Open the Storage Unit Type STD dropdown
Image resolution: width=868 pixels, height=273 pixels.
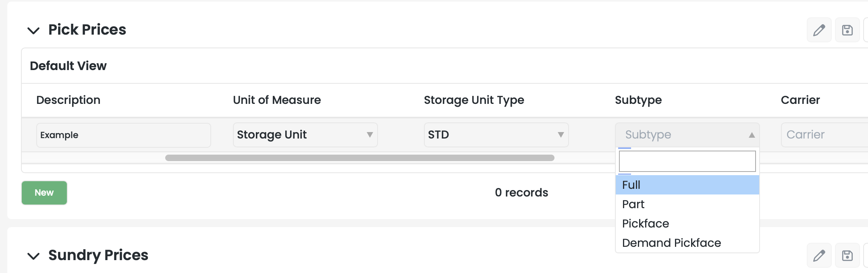pyautogui.click(x=496, y=135)
